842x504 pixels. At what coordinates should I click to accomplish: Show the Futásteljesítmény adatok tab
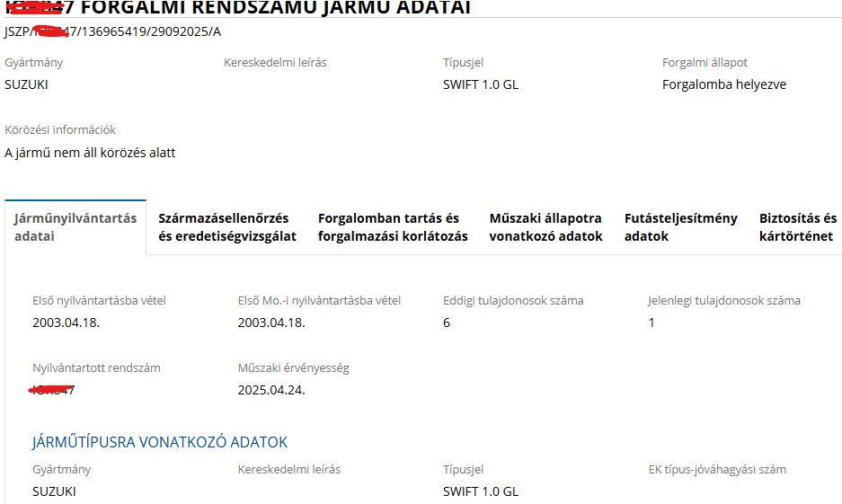click(680, 227)
